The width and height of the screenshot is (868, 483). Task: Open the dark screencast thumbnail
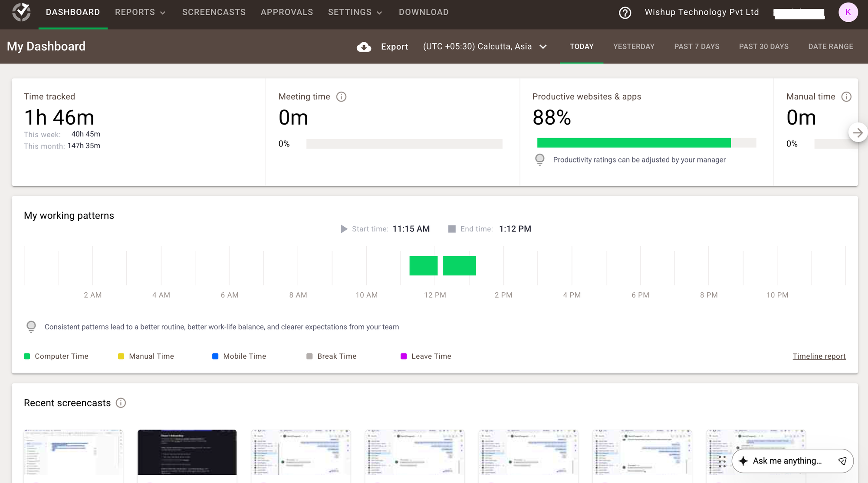(187, 452)
